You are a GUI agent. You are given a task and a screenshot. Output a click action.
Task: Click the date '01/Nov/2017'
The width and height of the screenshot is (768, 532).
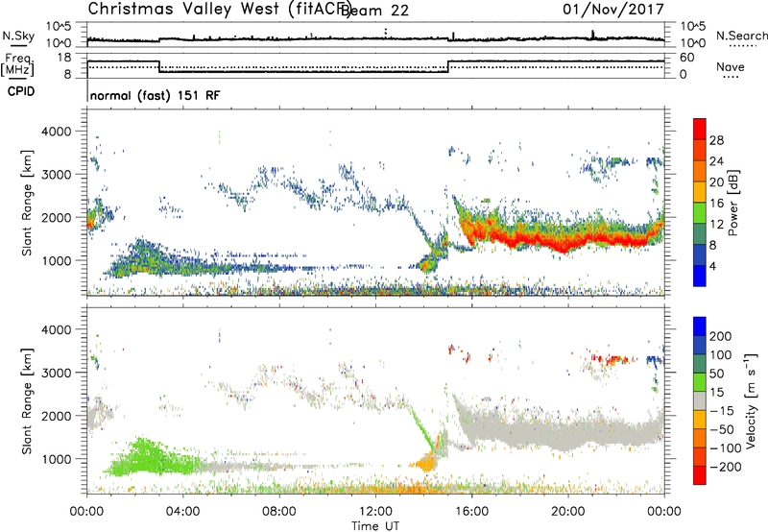(x=613, y=10)
